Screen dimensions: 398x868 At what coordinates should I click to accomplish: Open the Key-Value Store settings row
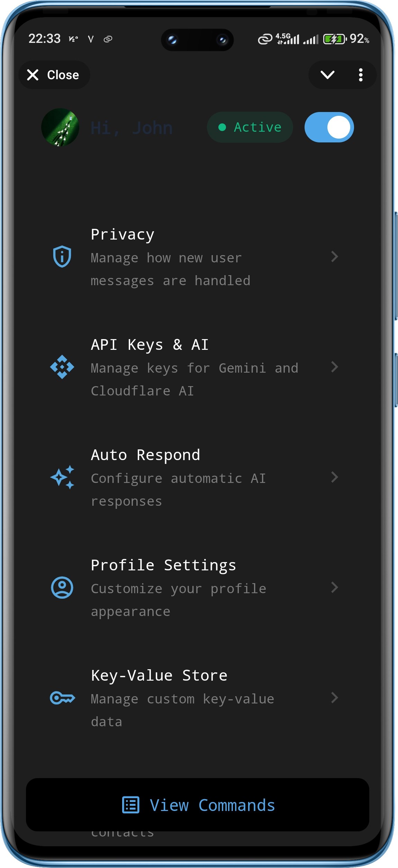pos(199,698)
